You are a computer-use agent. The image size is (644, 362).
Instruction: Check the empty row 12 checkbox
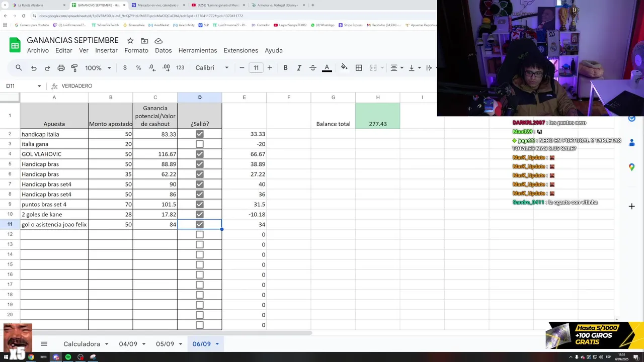point(200,234)
